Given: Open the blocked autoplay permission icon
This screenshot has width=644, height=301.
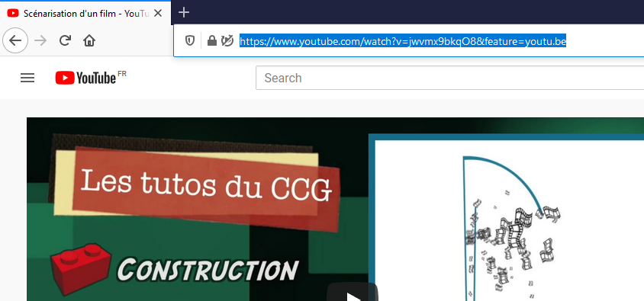Looking at the screenshot, I should [x=227, y=40].
